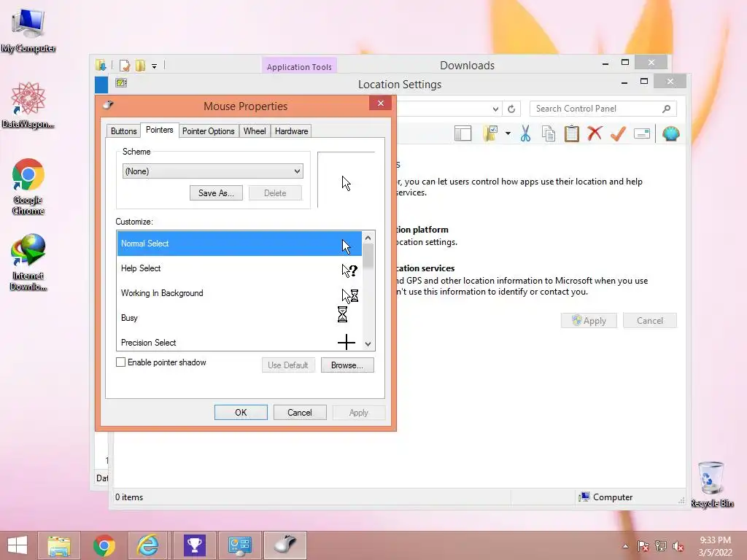Select the DataWagon desktop shortcut

click(28, 105)
